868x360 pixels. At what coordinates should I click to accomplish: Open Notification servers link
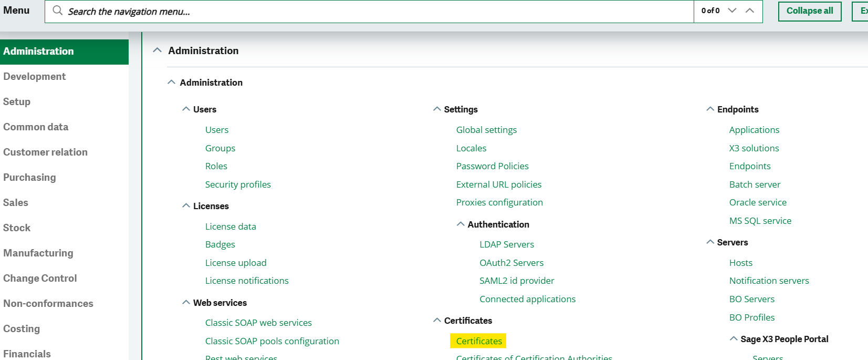point(769,281)
